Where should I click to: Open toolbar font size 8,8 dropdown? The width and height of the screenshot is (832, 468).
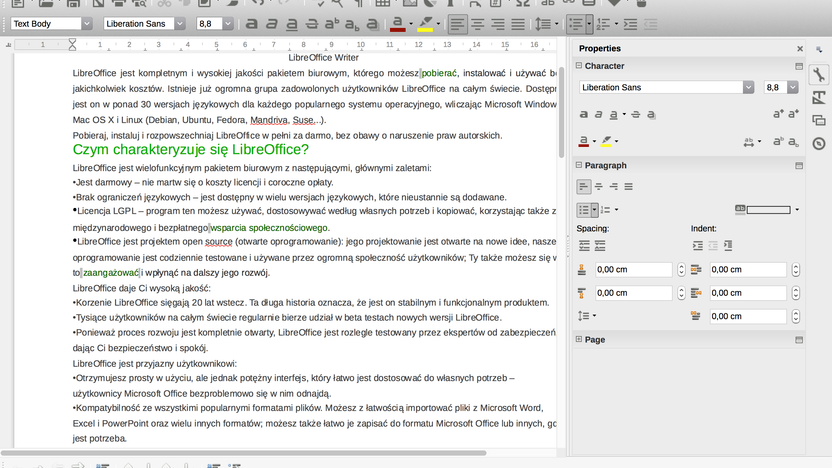pyautogui.click(x=228, y=24)
